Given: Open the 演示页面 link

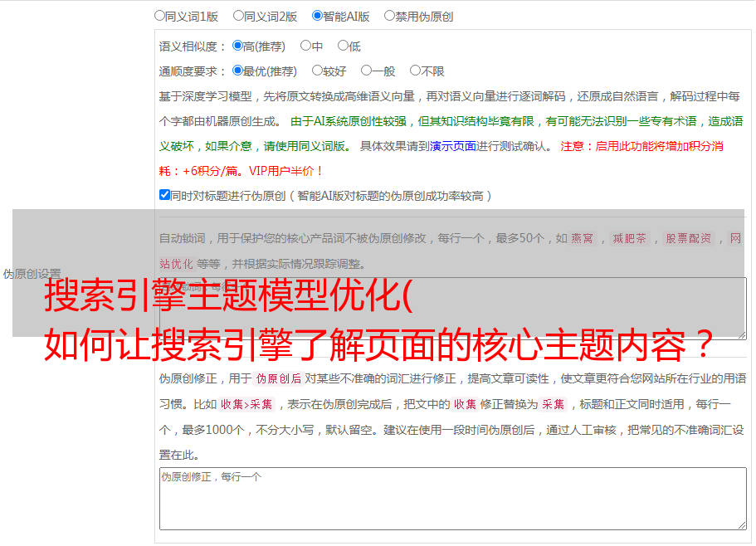Looking at the screenshot, I should (x=453, y=146).
